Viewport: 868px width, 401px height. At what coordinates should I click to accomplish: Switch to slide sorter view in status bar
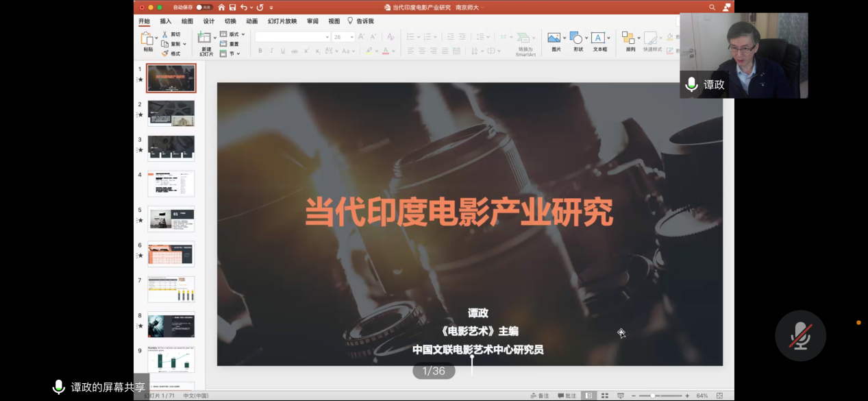coord(604,396)
